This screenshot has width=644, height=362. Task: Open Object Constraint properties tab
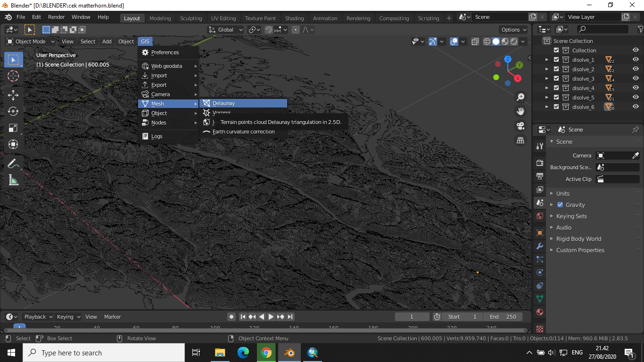click(540, 286)
